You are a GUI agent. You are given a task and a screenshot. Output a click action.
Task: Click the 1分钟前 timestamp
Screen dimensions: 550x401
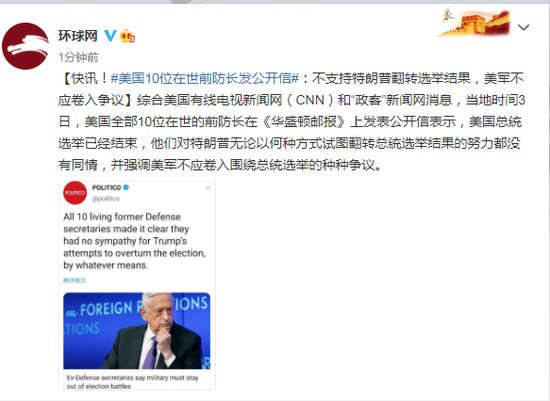click(x=79, y=57)
